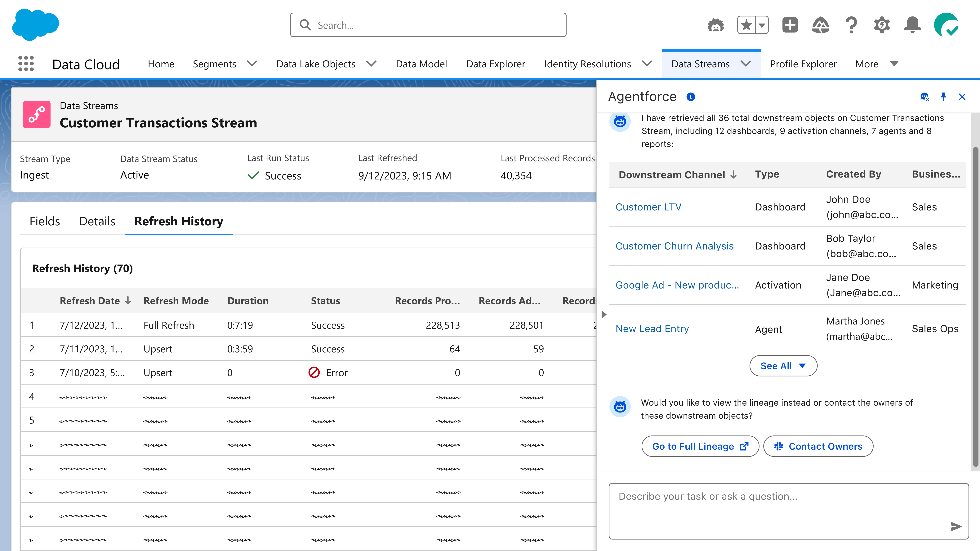Focus the global Search field

[428, 25]
